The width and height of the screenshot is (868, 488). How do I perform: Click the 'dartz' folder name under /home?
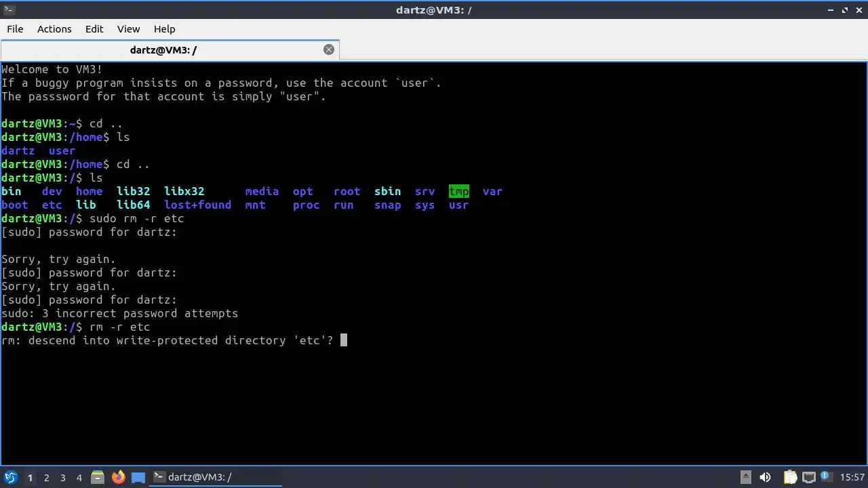18,151
